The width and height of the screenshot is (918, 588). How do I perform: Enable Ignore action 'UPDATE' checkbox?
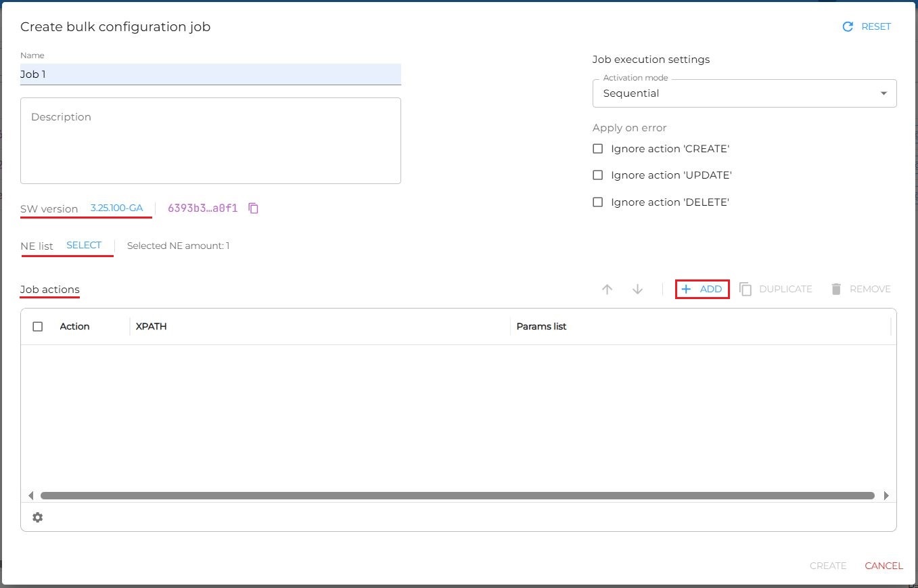597,175
